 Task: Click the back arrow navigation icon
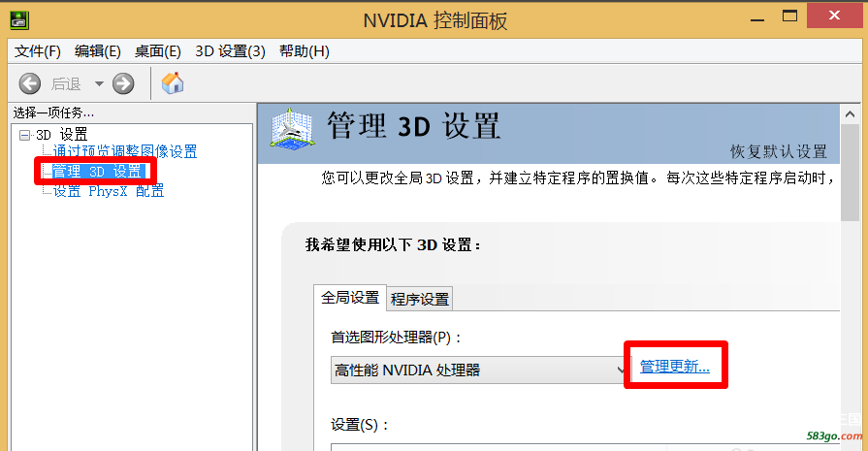(x=29, y=83)
